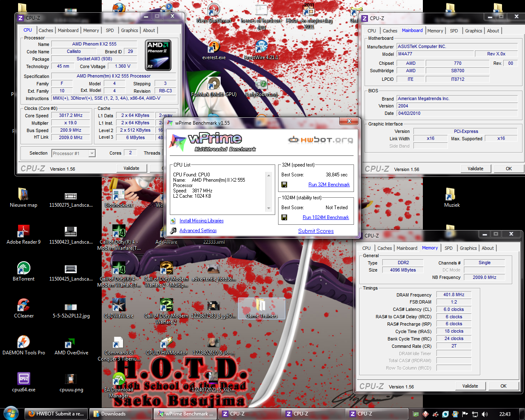
Task: Click the Core Speed value 3817.2 MHz
Action: [x=71, y=116]
